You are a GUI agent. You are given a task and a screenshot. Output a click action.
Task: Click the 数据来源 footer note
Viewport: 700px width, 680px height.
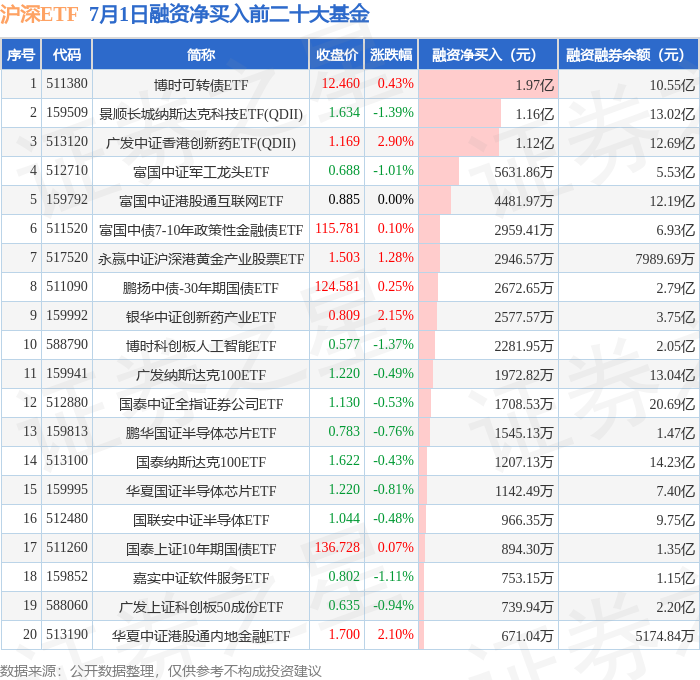pos(161,671)
